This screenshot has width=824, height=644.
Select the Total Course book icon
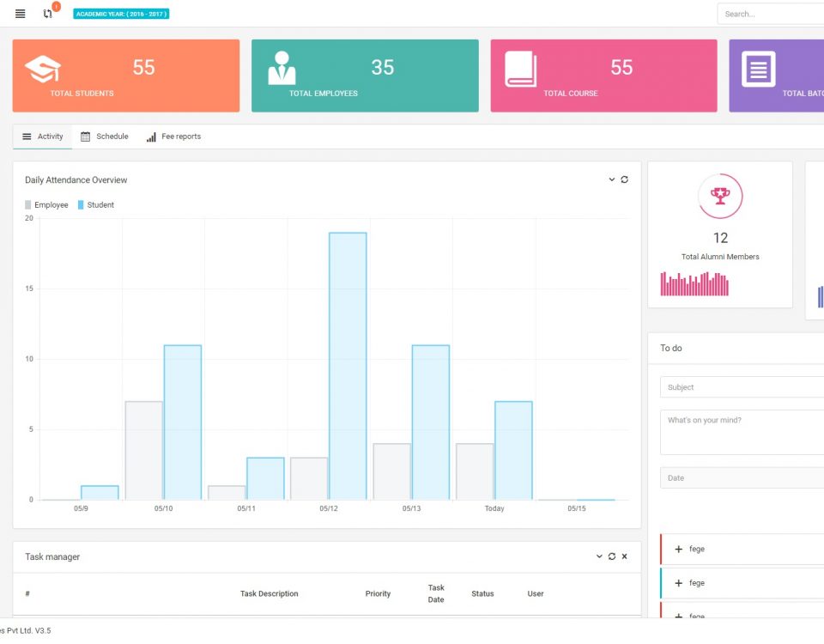coord(519,69)
